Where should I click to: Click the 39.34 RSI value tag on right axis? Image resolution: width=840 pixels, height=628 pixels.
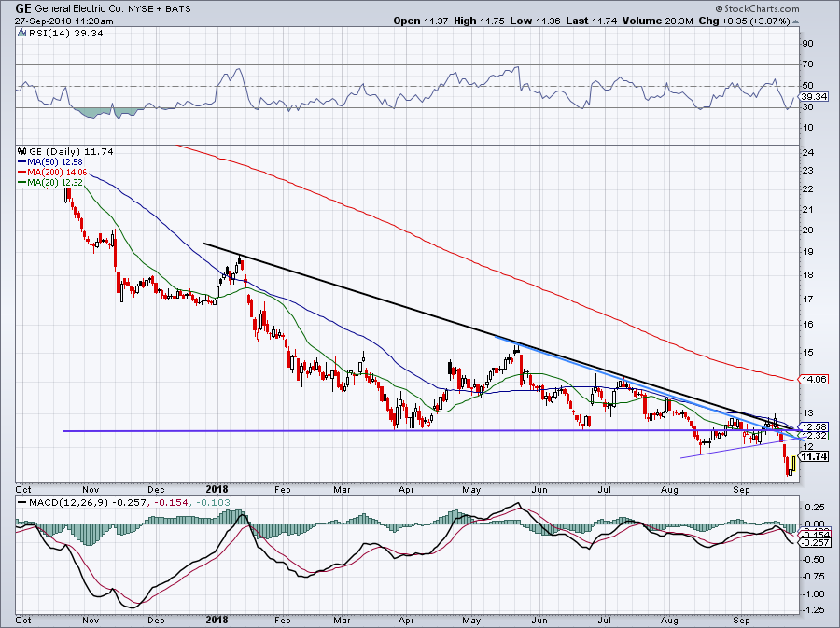click(815, 97)
